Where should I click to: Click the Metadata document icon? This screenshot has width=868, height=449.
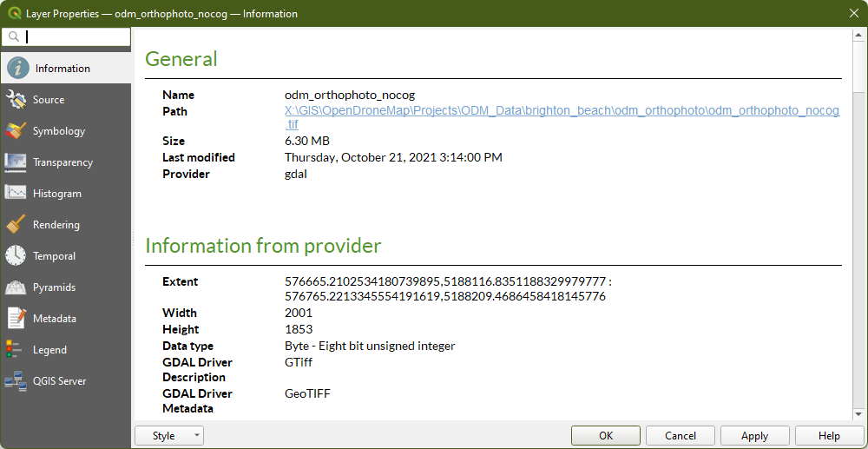click(x=16, y=319)
